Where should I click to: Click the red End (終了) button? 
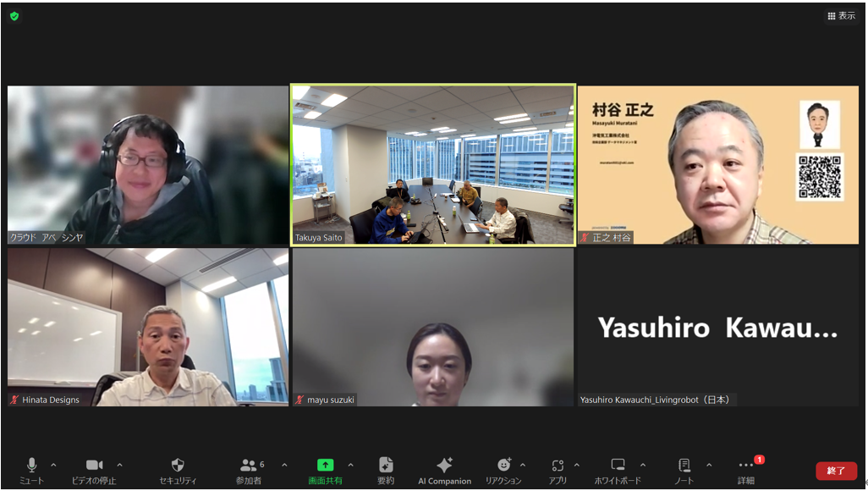[836, 471]
